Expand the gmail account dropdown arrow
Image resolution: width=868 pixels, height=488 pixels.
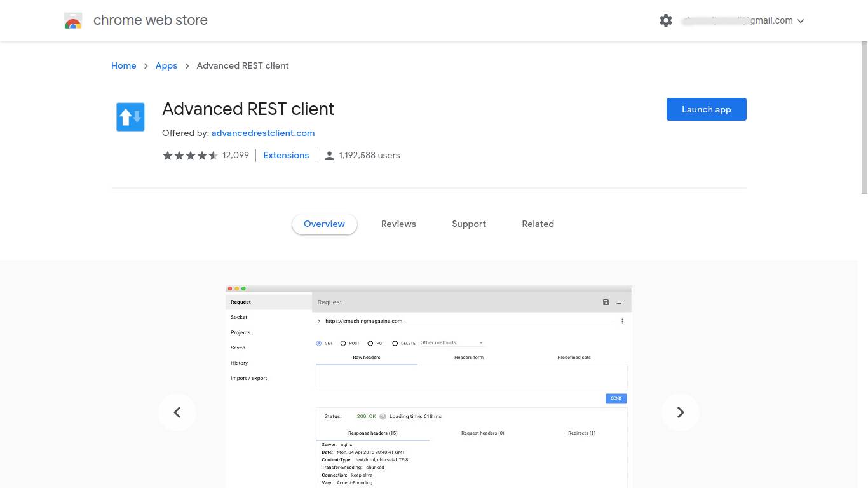click(x=801, y=21)
